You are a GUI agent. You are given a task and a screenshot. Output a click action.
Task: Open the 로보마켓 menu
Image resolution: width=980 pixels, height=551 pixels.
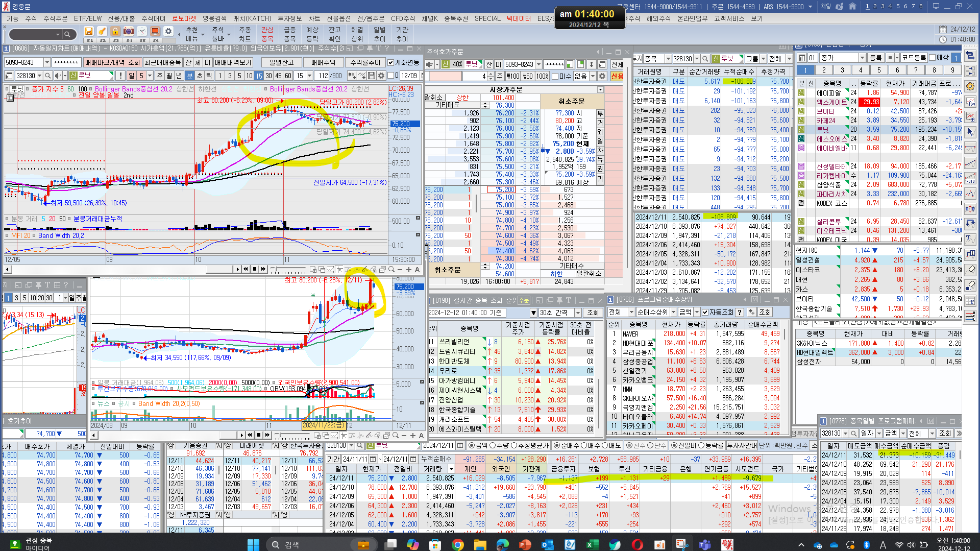(184, 18)
